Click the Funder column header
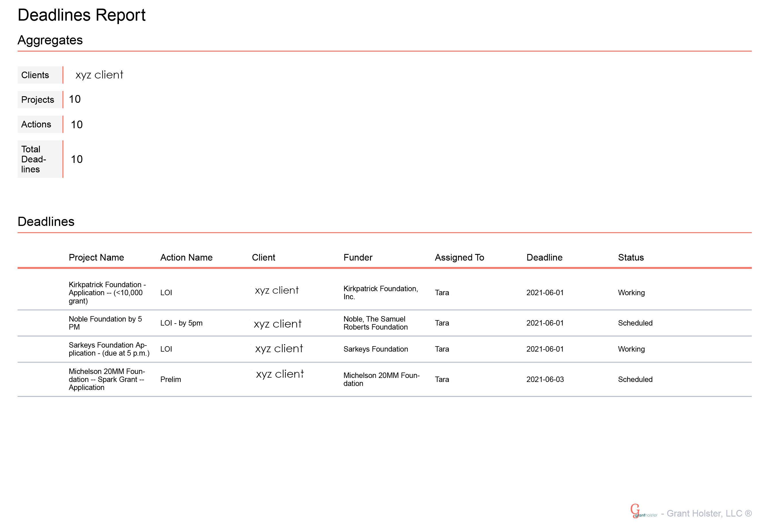The image size is (767, 532). (358, 257)
